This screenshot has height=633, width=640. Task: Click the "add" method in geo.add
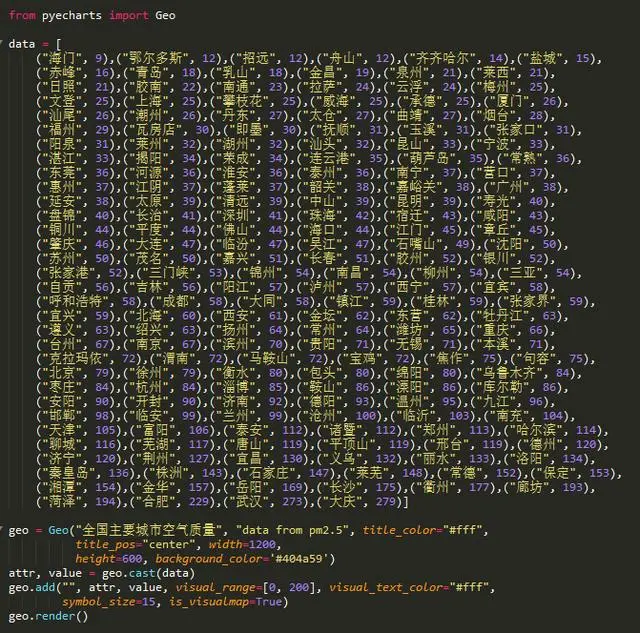tap(45, 587)
